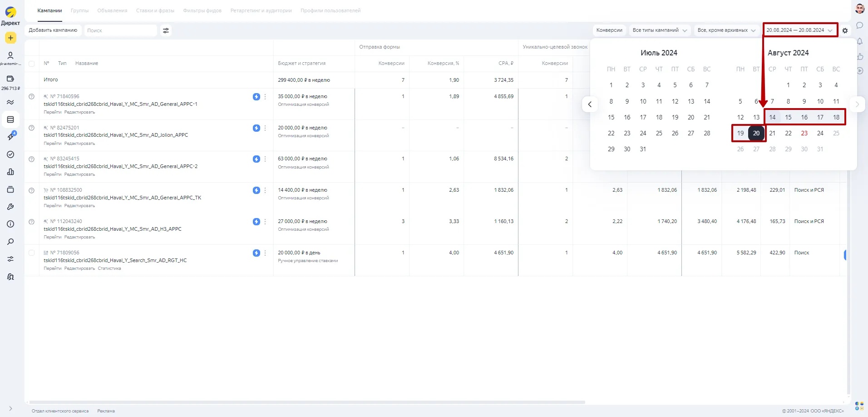Click the horizontal scrollbar below the table
The image size is (868, 417).
(x=306, y=402)
